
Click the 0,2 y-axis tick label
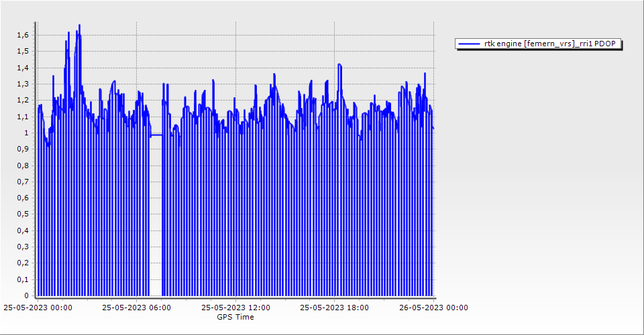(x=22, y=263)
